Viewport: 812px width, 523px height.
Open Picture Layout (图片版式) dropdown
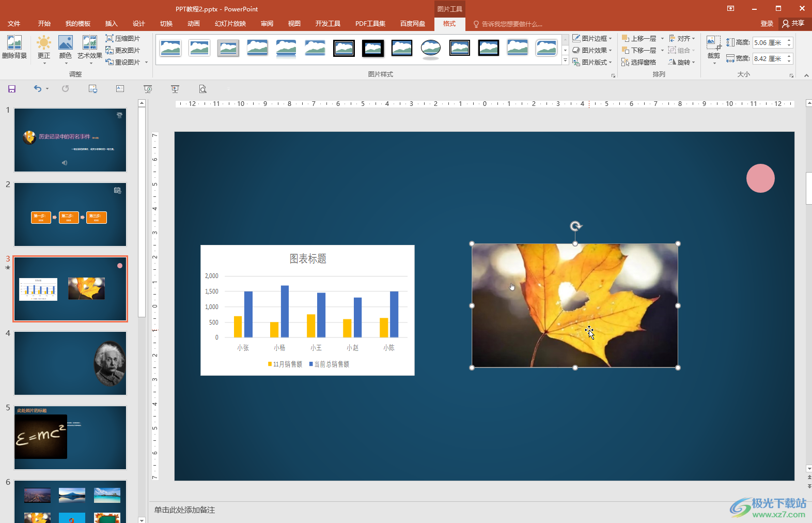[592, 62]
